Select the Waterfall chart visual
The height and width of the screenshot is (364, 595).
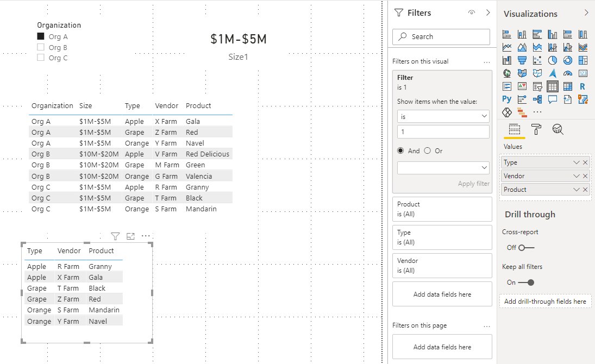point(506,60)
